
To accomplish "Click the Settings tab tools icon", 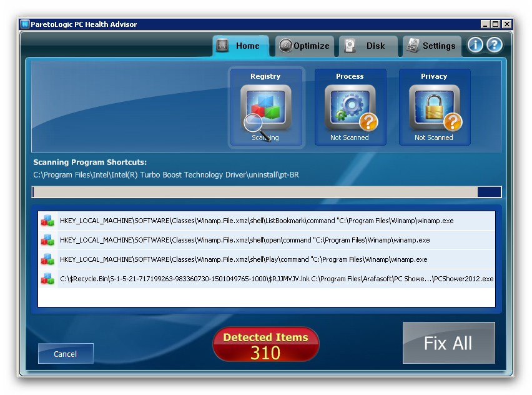I will (413, 46).
